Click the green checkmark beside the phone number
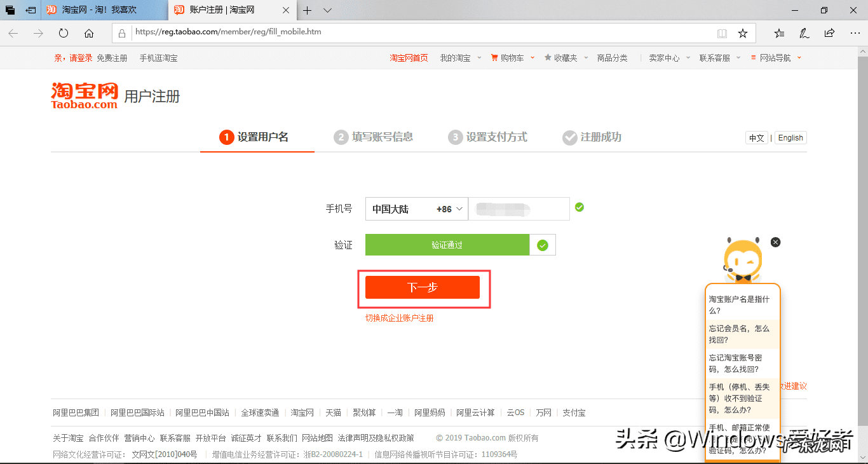Image resolution: width=868 pixels, height=464 pixels. 579,207
